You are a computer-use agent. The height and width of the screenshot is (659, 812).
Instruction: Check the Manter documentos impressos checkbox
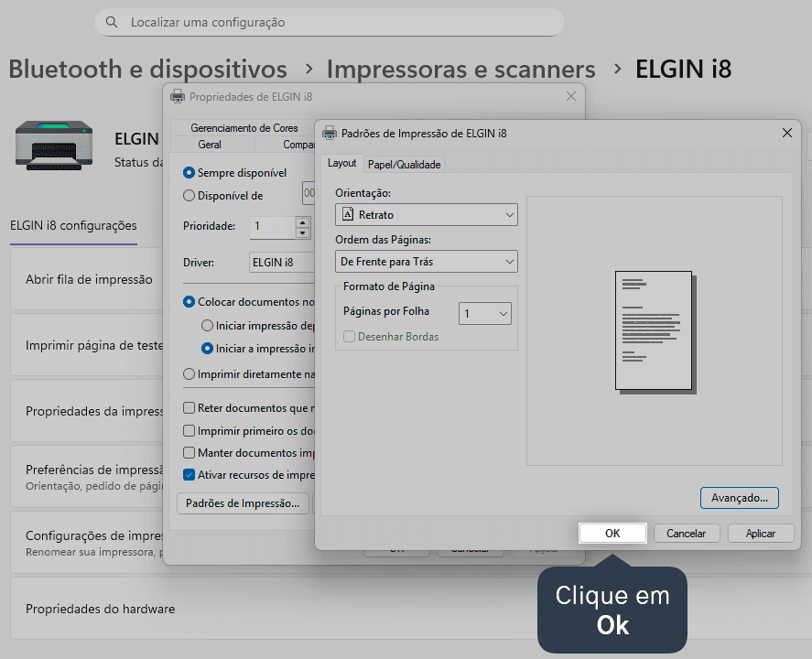[x=189, y=453]
